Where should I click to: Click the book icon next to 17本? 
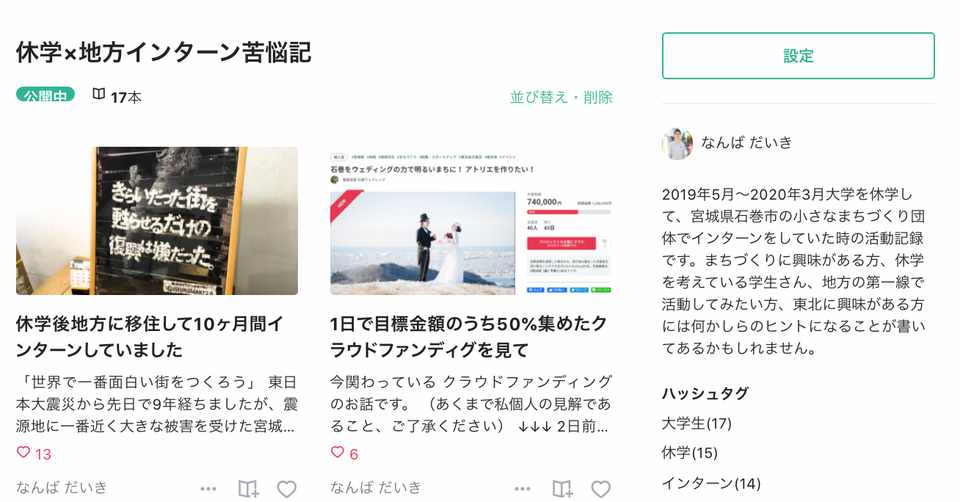click(x=99, y=94)
